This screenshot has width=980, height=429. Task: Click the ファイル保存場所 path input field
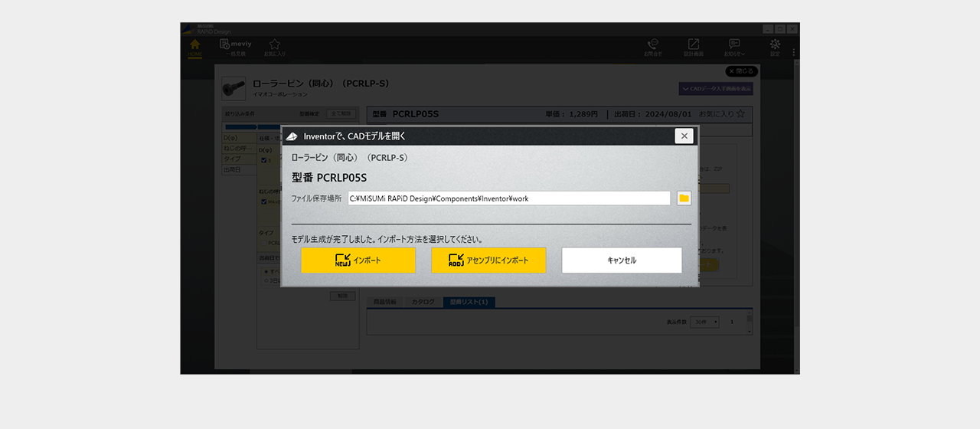click(x=508, y=198)
